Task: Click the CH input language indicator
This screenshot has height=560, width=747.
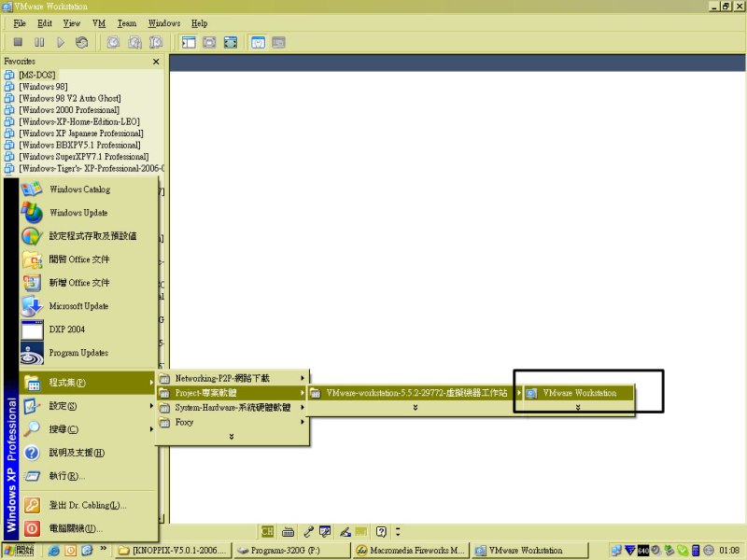Action: point(267,531)
